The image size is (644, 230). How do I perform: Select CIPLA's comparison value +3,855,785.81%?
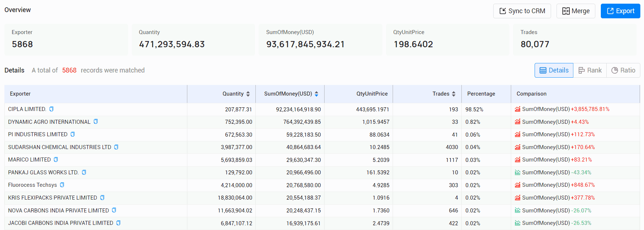[x=590, y=109]
